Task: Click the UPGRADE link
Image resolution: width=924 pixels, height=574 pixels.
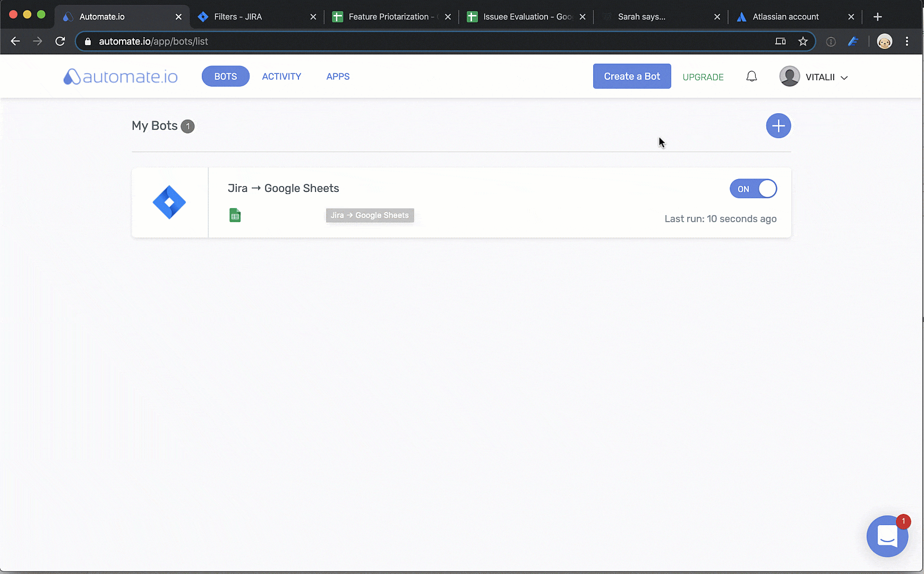Action: click(x=703, y=77)
